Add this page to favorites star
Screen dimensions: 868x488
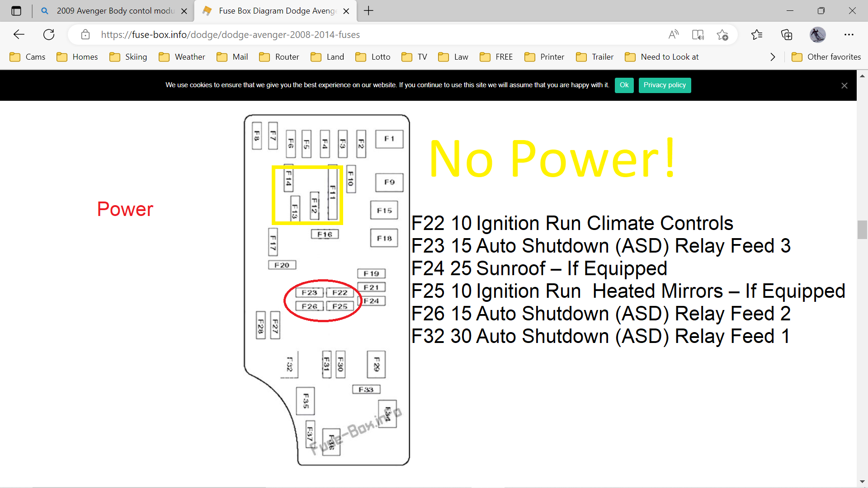pos(722,34)
